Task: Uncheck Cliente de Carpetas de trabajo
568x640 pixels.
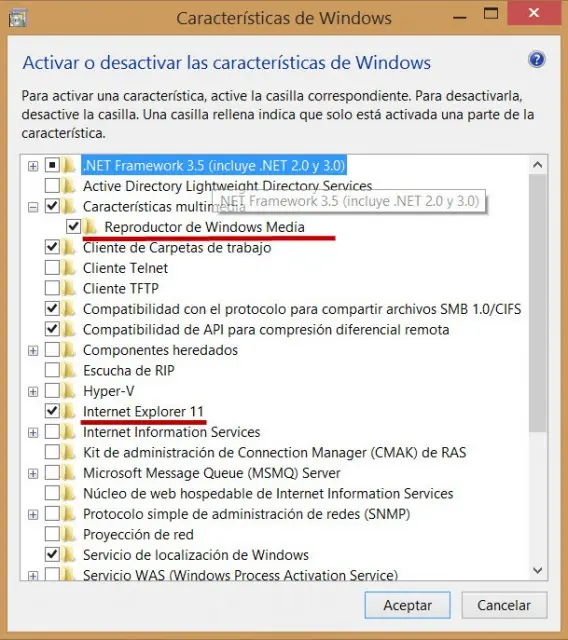Action: pyautogui.click(x=52, y=247)
